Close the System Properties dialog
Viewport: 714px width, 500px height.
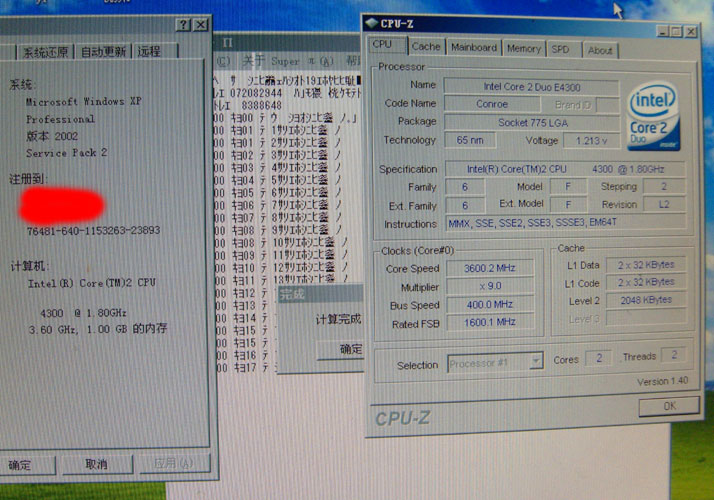point(201,25)
